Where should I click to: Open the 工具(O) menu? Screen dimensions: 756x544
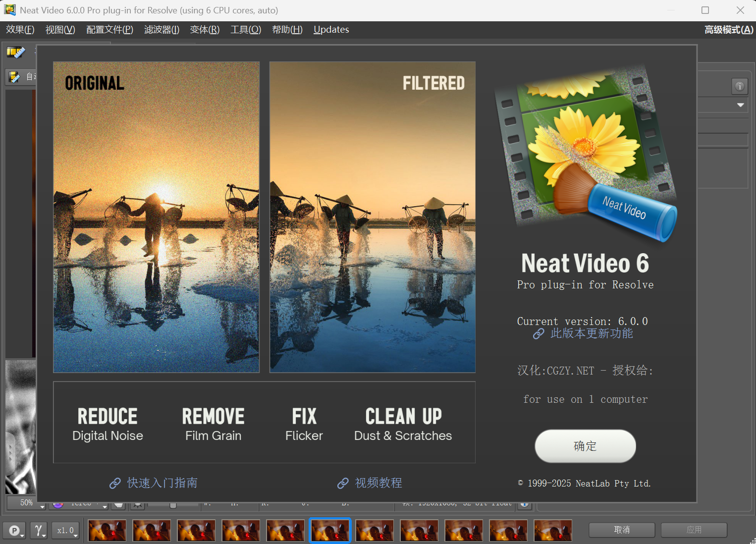click(x=246, y=29)
